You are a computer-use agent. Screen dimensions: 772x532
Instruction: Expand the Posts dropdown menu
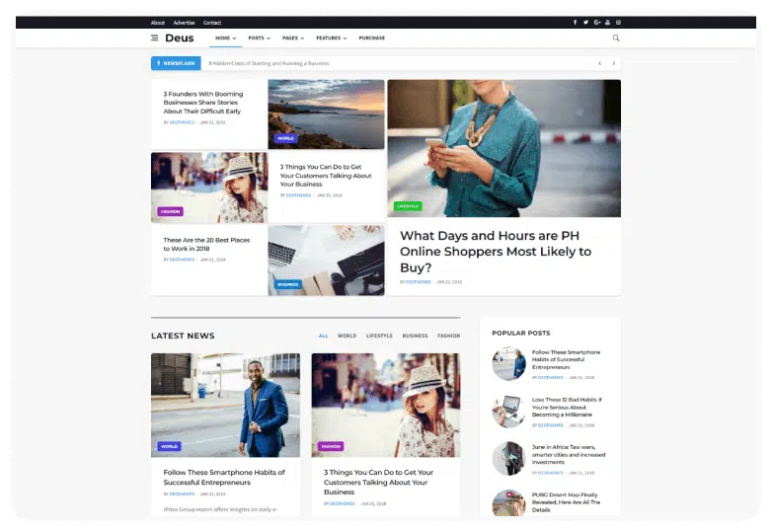pyautogui.click(x=259, y=38)
